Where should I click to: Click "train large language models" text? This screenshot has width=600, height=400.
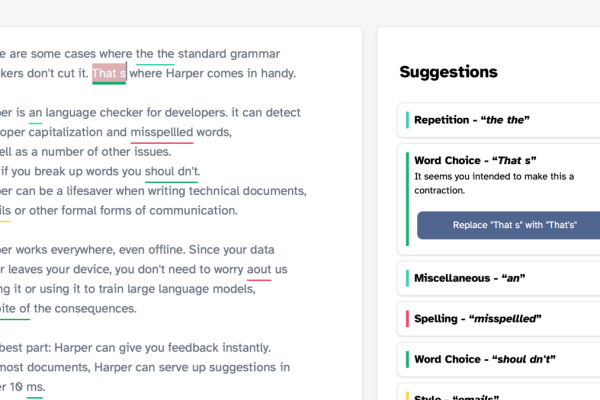point(177,289)
